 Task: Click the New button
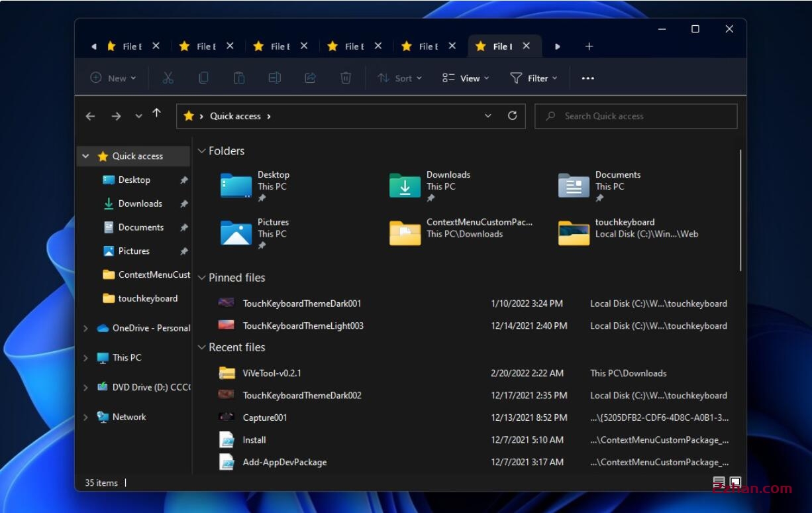112,78
